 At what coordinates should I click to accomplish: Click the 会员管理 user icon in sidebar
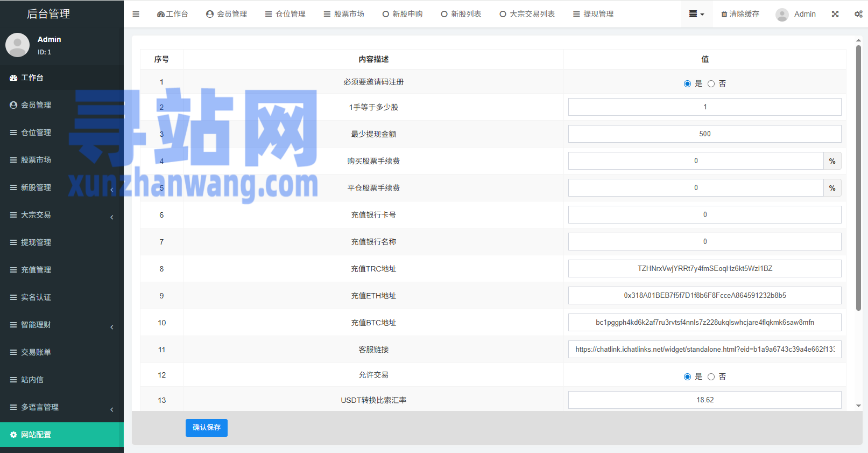coord(13,105)
